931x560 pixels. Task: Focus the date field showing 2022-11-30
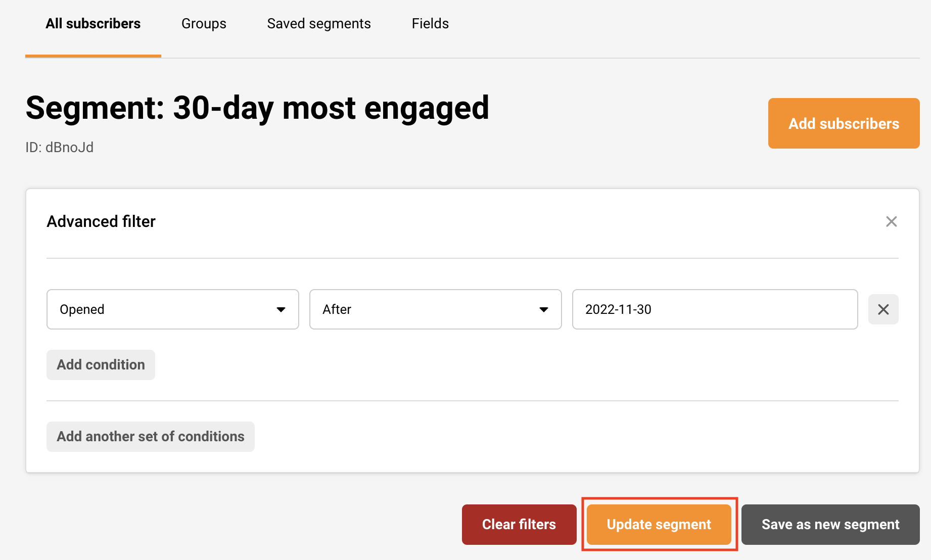715,309
